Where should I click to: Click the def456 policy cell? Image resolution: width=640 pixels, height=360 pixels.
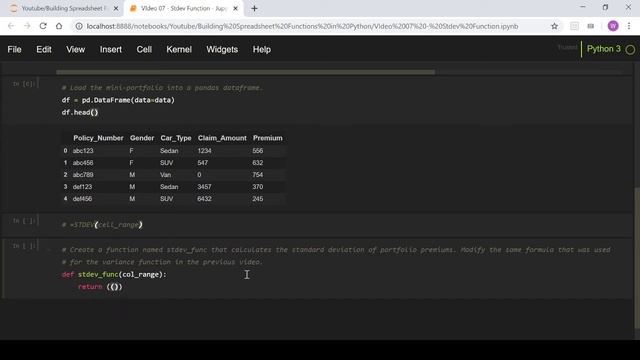[x=82, y=199]
